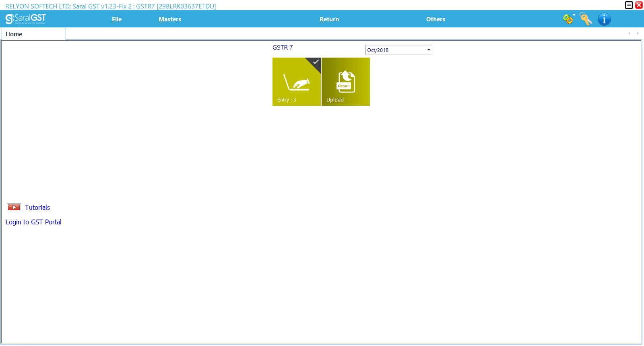Open the Upload return tile
644x346 pixels.
click(x=346, y=82)
